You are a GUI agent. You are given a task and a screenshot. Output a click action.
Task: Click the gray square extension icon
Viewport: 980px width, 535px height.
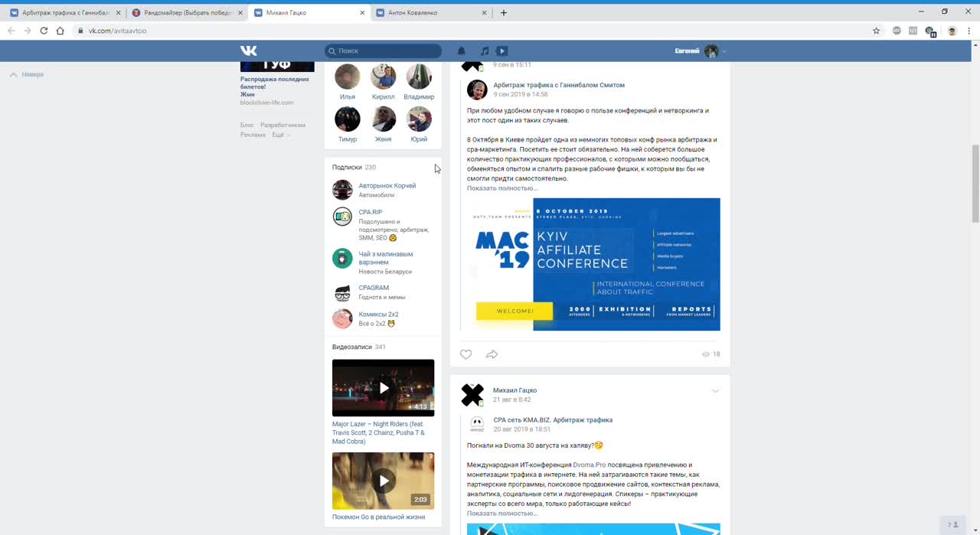(913, 31)
